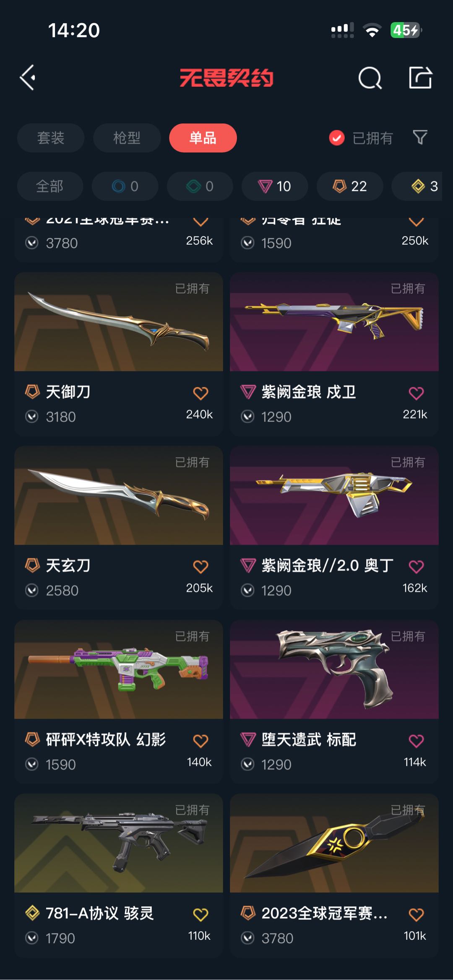Like 天御刀 with the heart icon

click(x=200, y=393)
